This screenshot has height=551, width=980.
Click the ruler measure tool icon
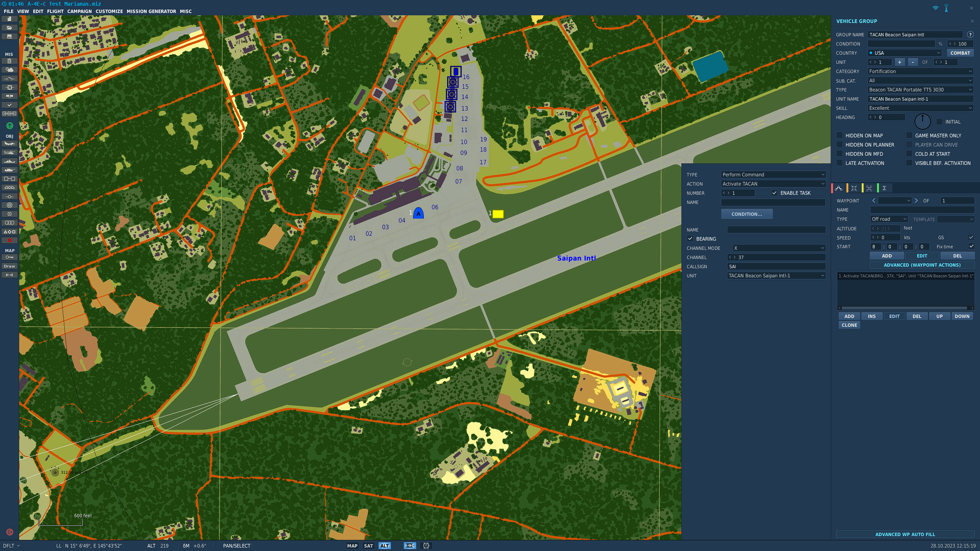(10, 275)
